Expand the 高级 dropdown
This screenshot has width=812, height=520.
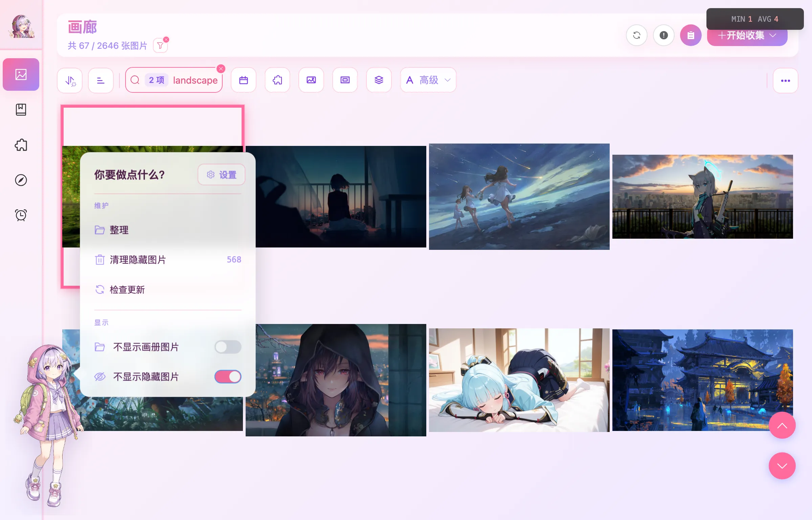(x=428, y=80)
